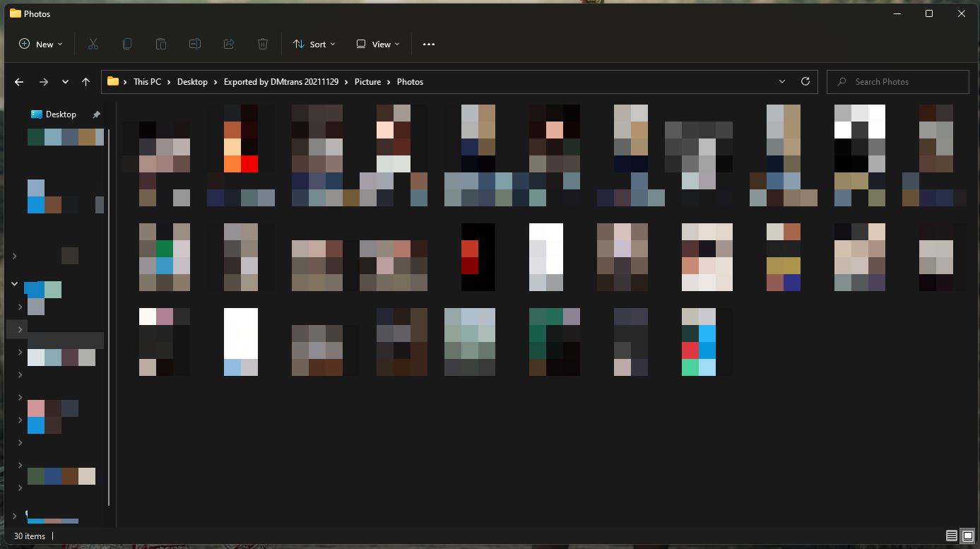Screen dimensions: 980x549
Task: Open the New item menu
Action: (40, 44)
